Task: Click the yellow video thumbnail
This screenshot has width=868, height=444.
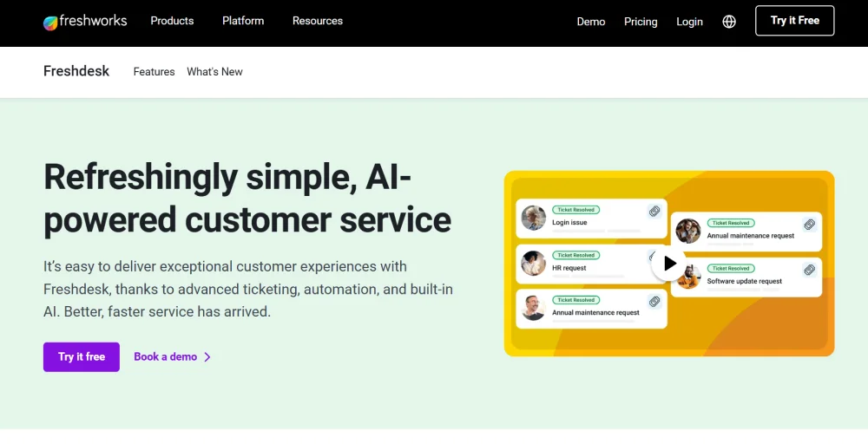Action: (x=668, y=264)
